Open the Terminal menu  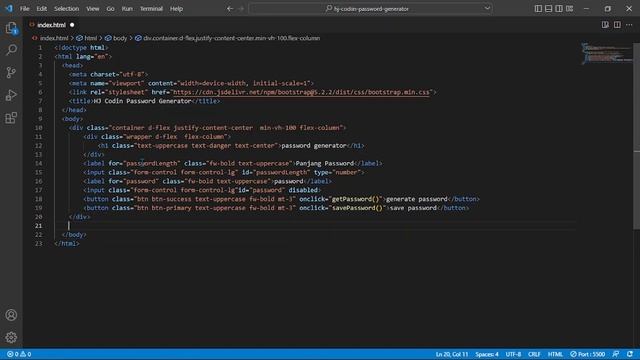pyautogui.click(x=151, y=9)
